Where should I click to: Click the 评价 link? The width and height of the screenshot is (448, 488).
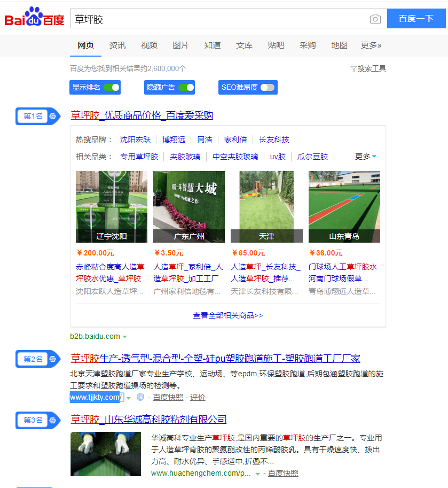click(198, 398)
